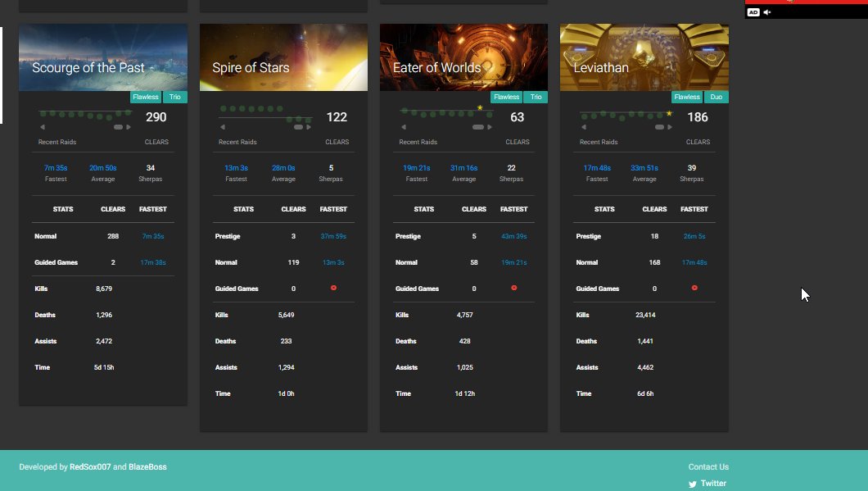Click Spire of Stars 122 clears count
The height and width of the screenshot is (491, 868).
[x=337, y=117]
